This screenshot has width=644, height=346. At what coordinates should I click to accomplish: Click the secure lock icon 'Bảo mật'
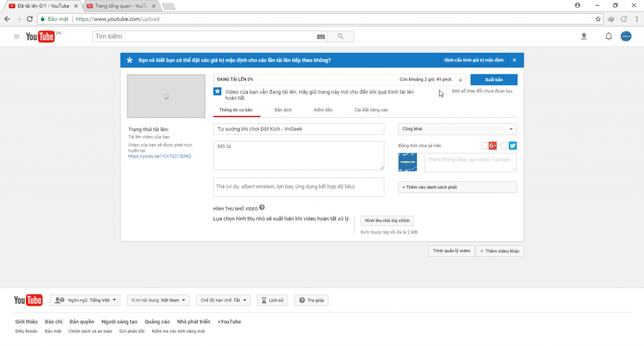click(55, 19)
